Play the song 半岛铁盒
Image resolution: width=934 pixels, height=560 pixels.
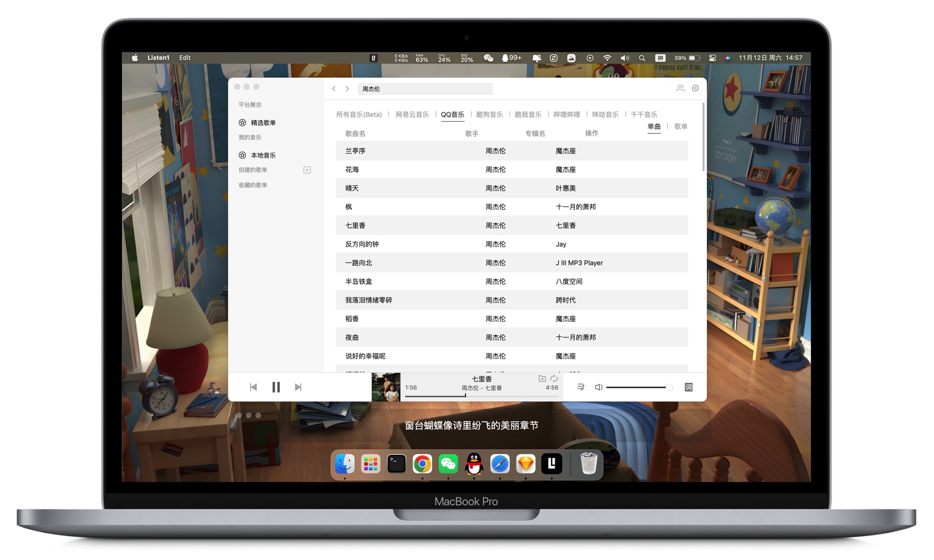pos(358,281)
